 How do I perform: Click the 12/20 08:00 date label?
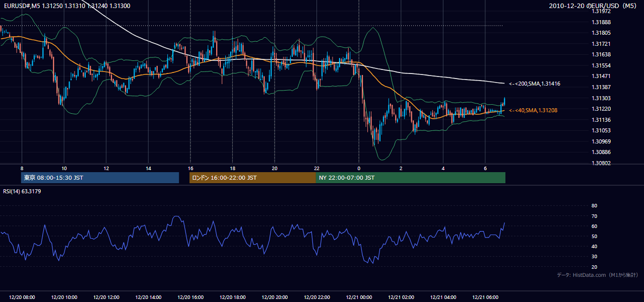click(x=22, y=297)
